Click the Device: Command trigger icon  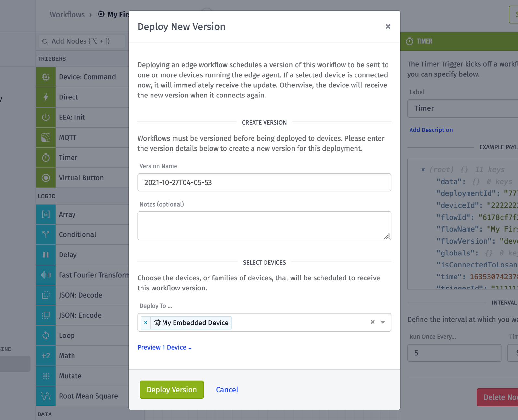46,77
